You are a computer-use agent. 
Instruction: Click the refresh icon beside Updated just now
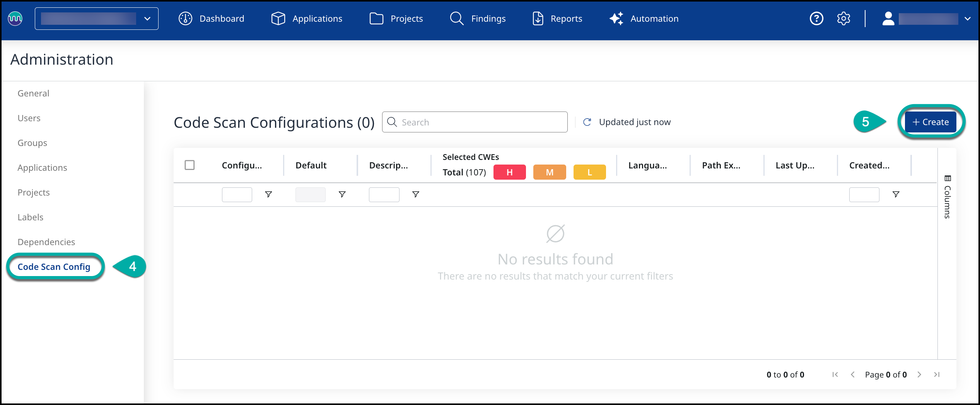point(587,122)
